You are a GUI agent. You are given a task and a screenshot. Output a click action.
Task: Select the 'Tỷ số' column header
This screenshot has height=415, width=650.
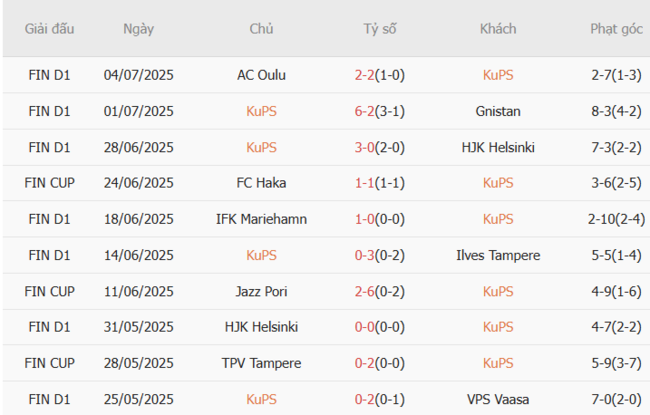tap(380, 29)
